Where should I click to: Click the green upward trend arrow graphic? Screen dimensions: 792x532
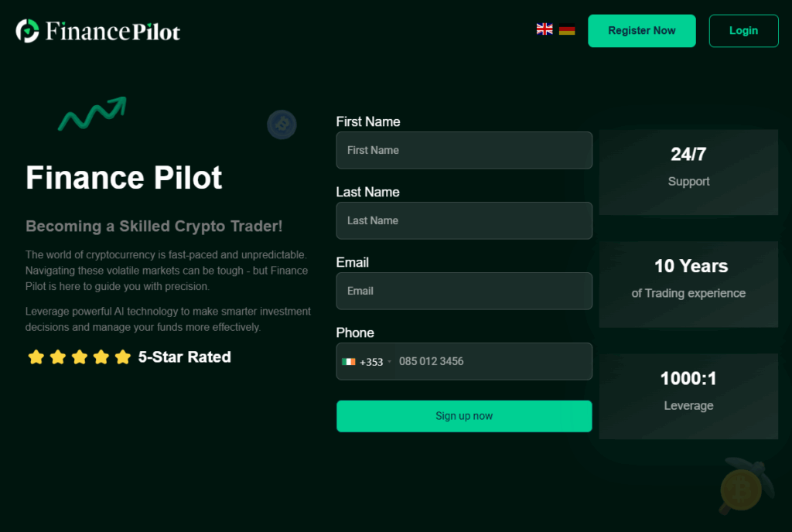pyautogui.click(x=93, y=114)
